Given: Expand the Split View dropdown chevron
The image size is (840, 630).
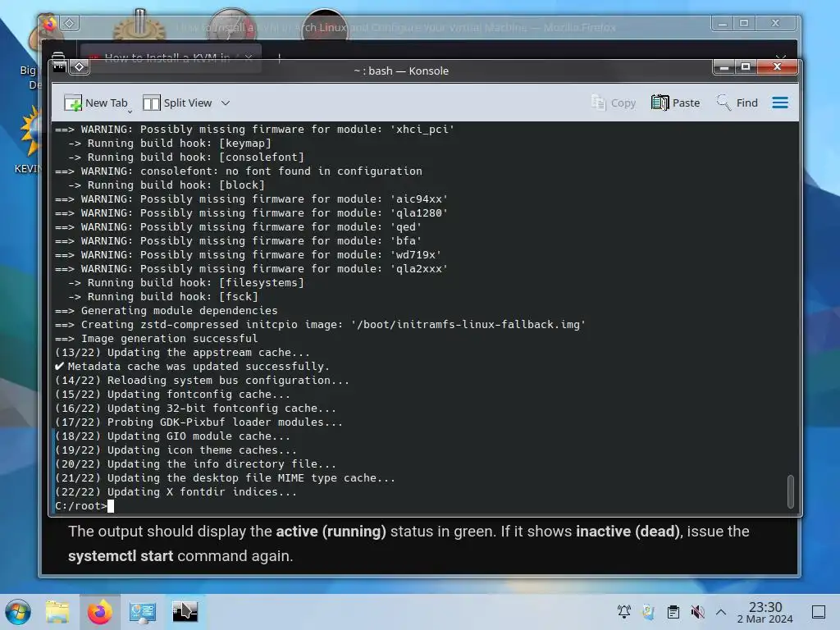Looking at the screenshot, I should (226, 103).
